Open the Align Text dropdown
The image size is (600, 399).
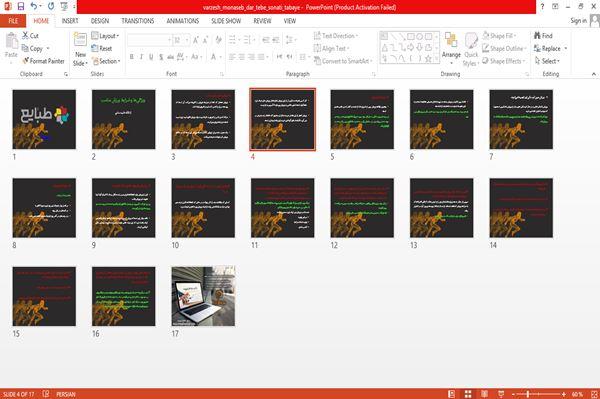(331, 49)
